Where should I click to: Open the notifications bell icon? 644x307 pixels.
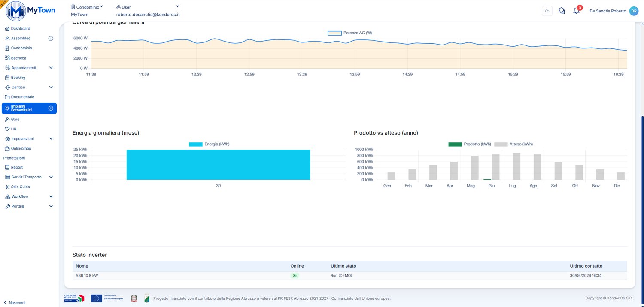tap(576, 11)
